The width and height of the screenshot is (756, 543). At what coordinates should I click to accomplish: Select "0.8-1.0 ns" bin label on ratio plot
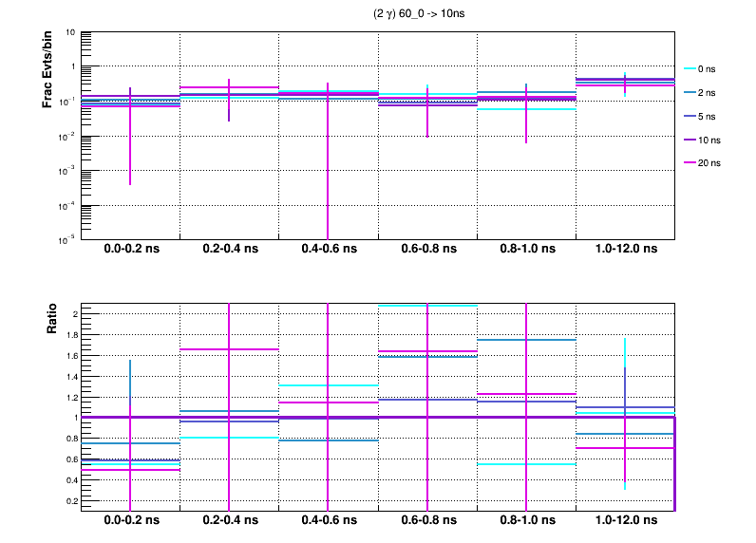[525, 521]
